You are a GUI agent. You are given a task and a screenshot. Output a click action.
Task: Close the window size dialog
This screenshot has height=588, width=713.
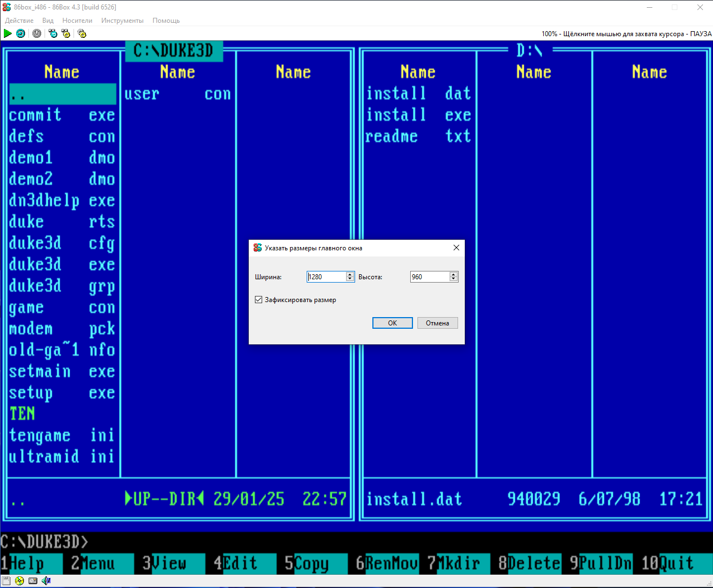coord(456,248)
